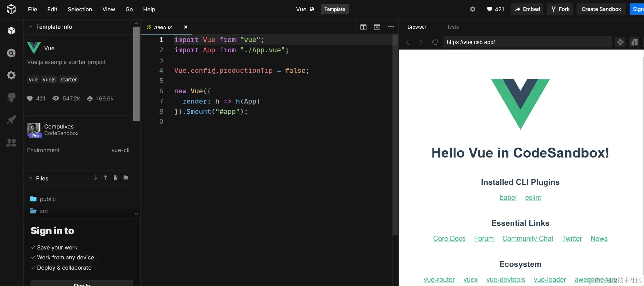Open the GitHub panel icon

(11, 97)
